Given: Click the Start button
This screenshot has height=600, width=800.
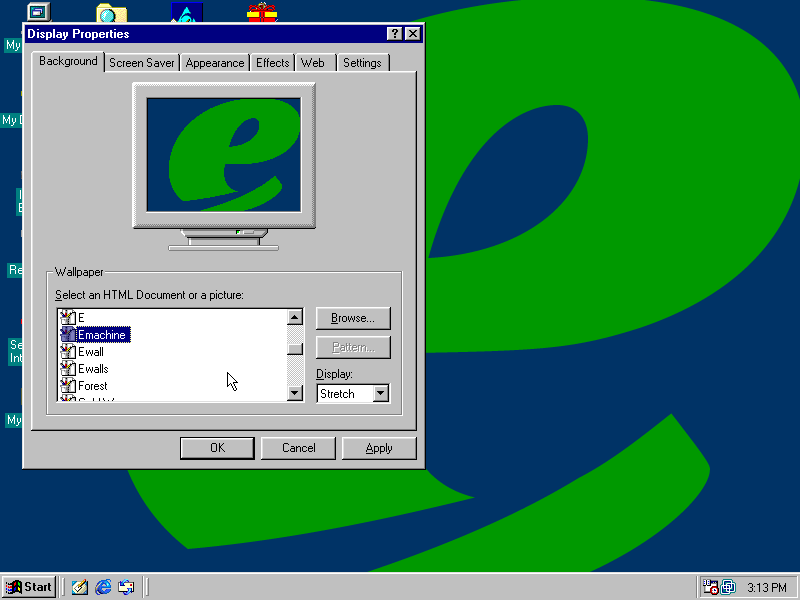Looking at the screenshot, I should click(29, 587).
